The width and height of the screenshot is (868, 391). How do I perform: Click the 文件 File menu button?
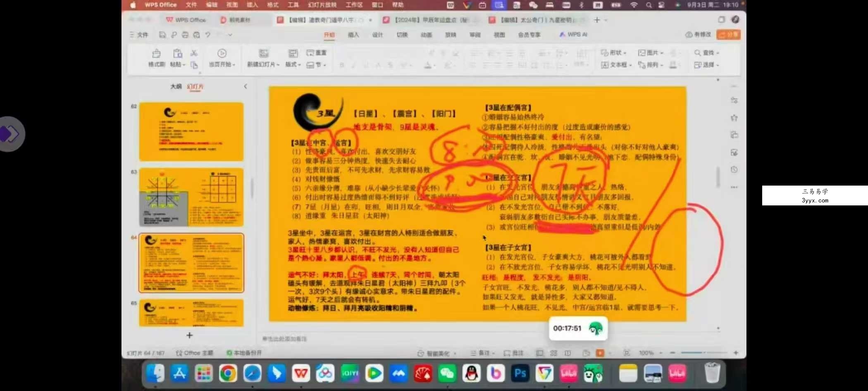(139, 35)
